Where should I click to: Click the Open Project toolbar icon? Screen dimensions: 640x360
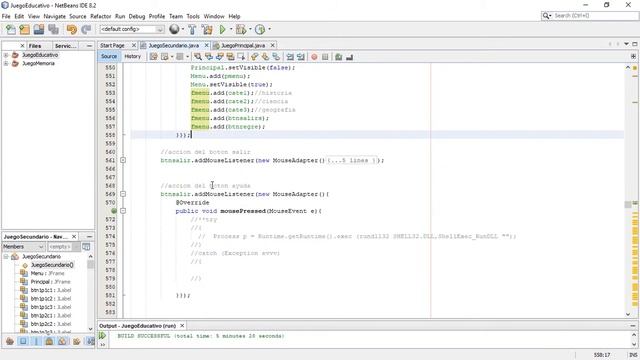click(x=39, y=29)
